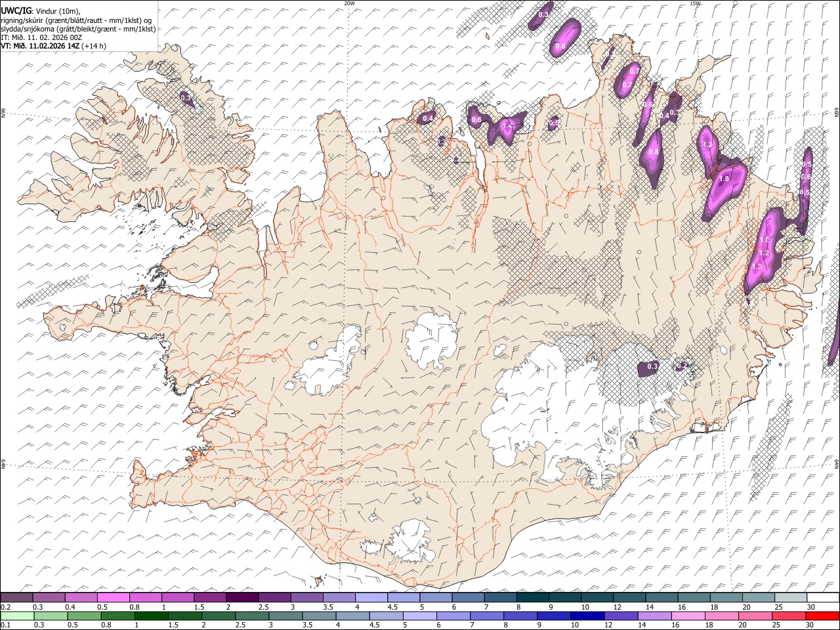This screenshot has width=840, height=630.
Task: Select the 1.8 snowfall value on the map
Action: [x=724, y=178]
